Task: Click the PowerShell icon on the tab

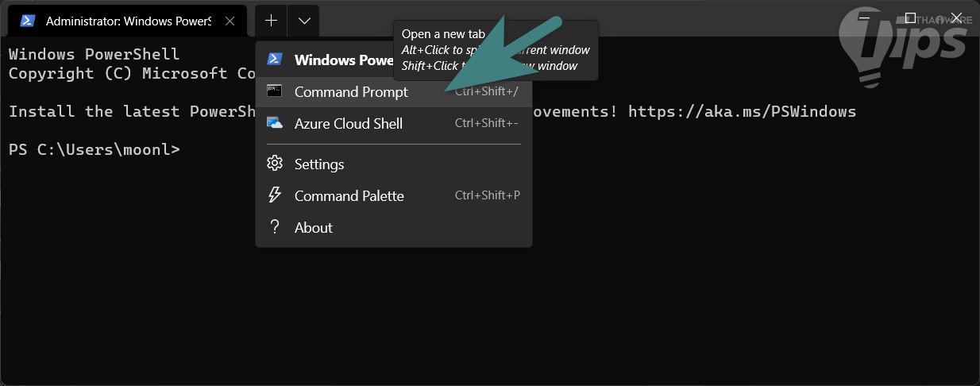Action: 26,21
